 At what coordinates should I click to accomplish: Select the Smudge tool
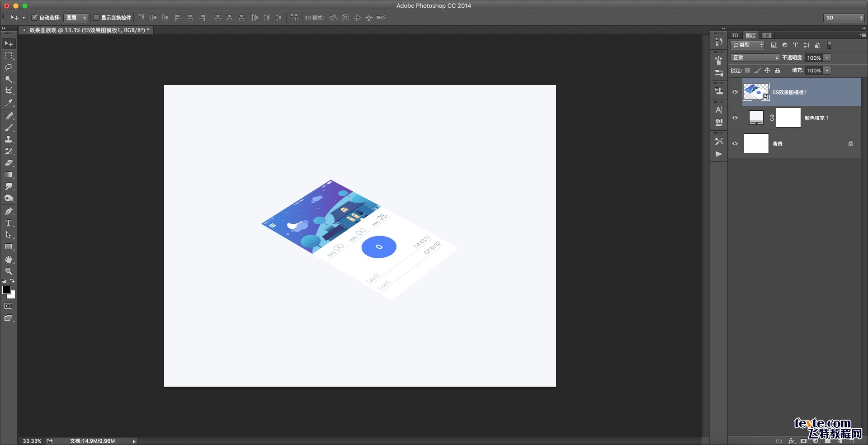pos(9,186)
